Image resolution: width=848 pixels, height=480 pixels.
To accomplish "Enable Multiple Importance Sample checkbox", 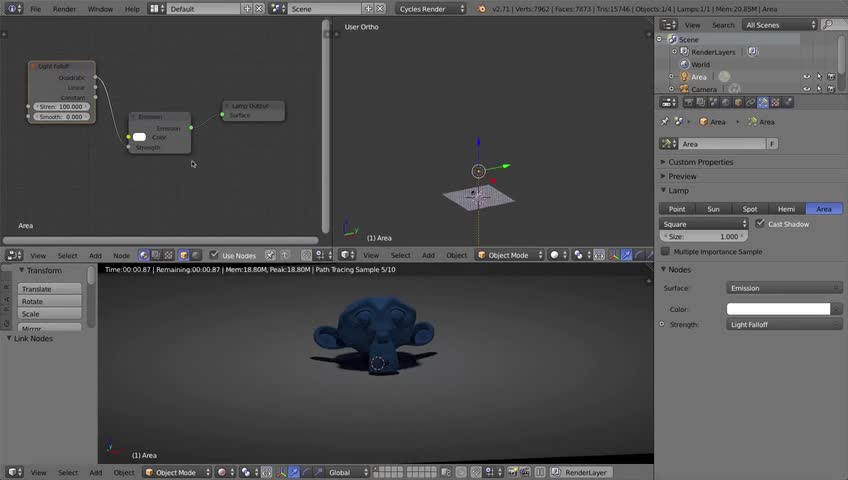I will (665, 251).
